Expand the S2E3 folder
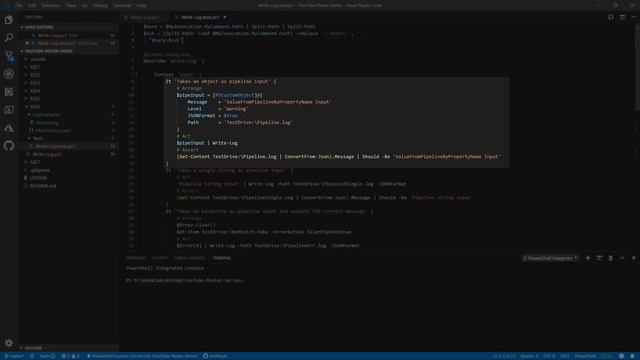Screen dimensions: 640x360 35,83
